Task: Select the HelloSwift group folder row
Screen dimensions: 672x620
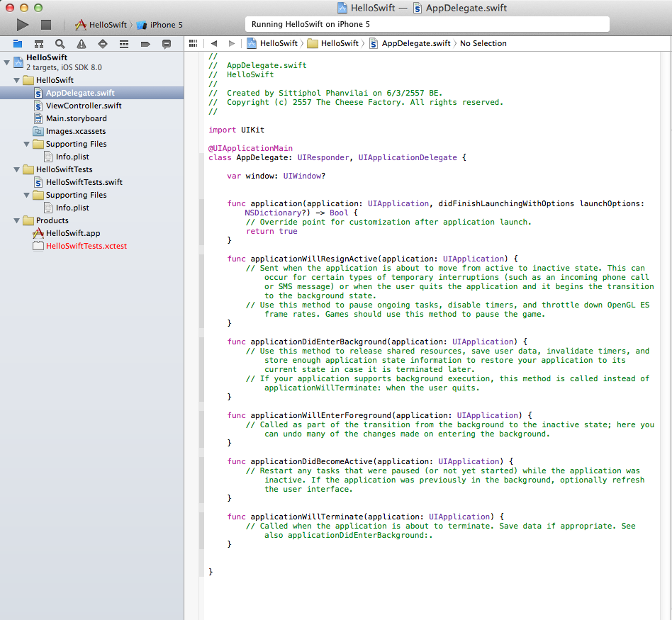Action: point(91,80)
